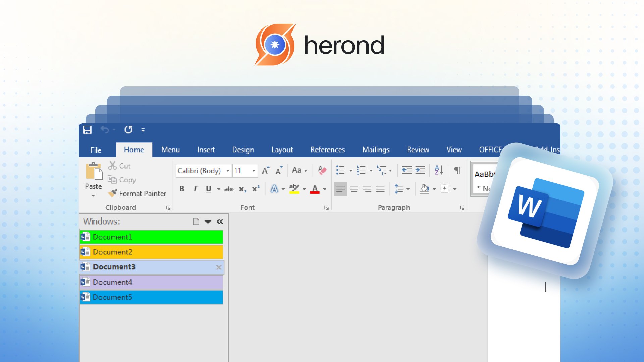This screenshot has height=362, width=644.
Task: Click the Borders icon
Action: coord(445,189)
